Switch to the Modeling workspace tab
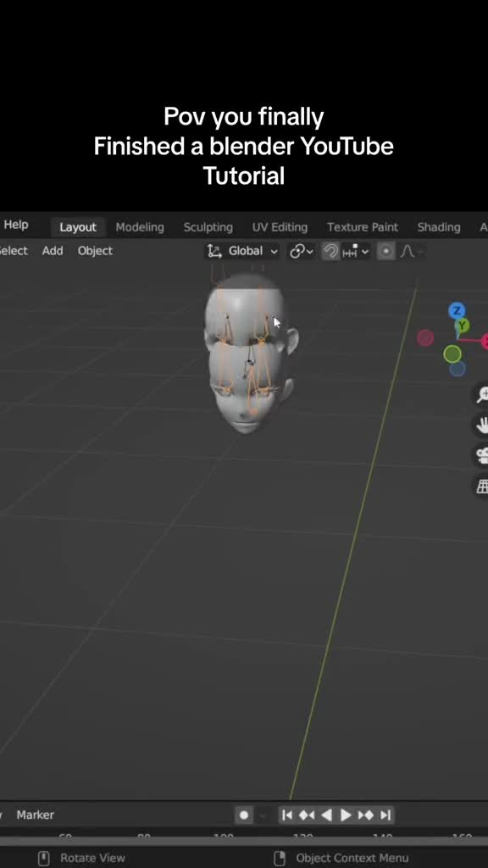The width and height of the screenshot is (488, 868). [140, 227]
